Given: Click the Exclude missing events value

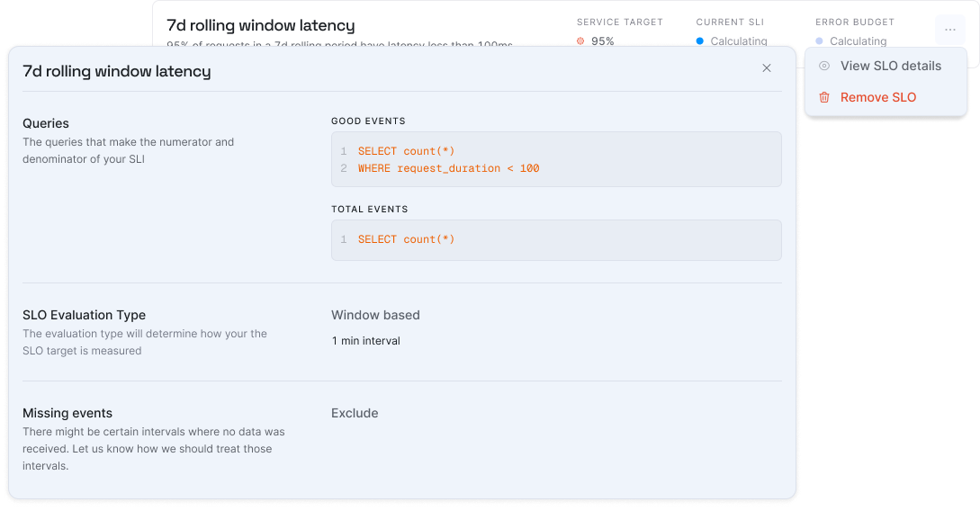Looking at the screenshot, I should [x=355, y=413].
